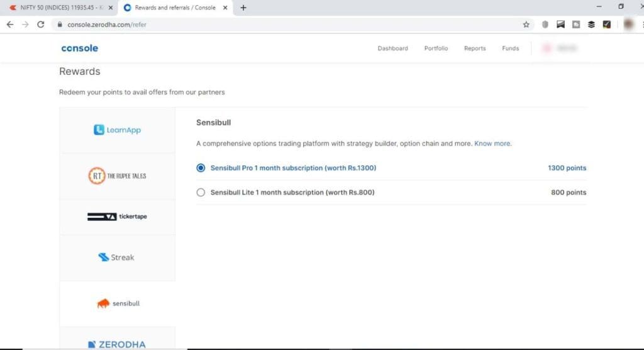Click the layered stack extension icon
Viewport: 644px width, 350px height.
point(591,25)
